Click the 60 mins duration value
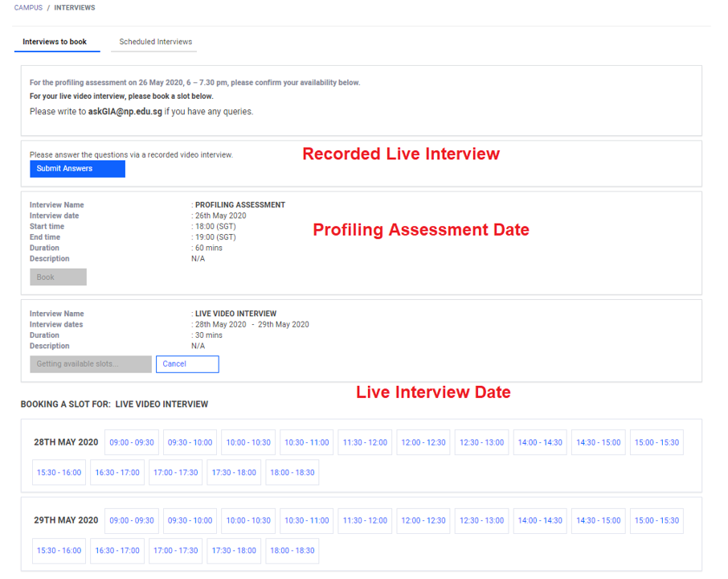Screen dimensions: 728x579 209,248
